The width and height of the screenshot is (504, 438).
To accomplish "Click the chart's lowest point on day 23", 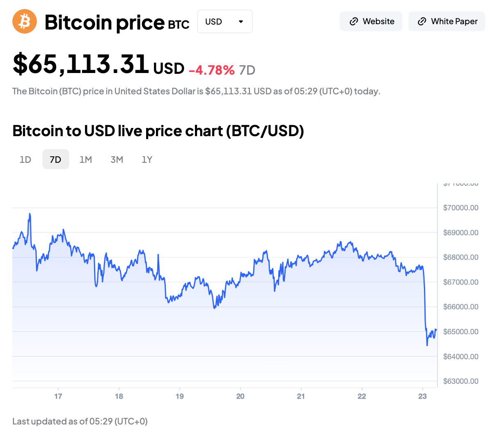I will pos(427,345).
